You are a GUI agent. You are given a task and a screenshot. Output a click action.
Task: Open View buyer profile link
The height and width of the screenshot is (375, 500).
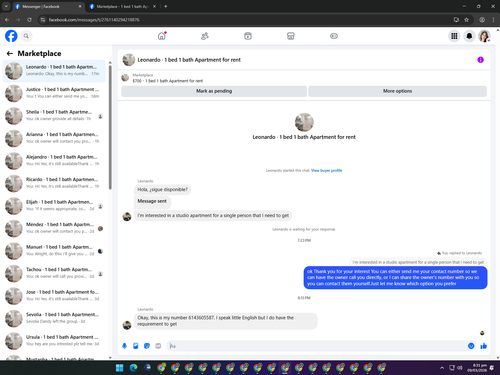[x=326, y=170]
